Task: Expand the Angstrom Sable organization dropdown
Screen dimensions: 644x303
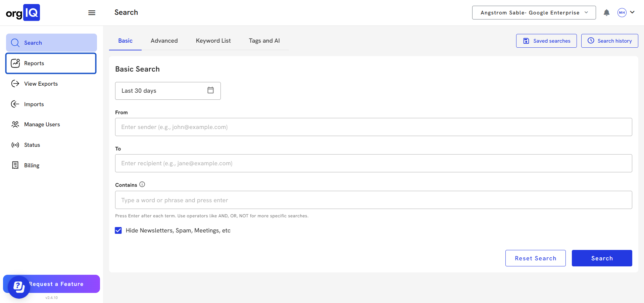Action: pos(534,13)
